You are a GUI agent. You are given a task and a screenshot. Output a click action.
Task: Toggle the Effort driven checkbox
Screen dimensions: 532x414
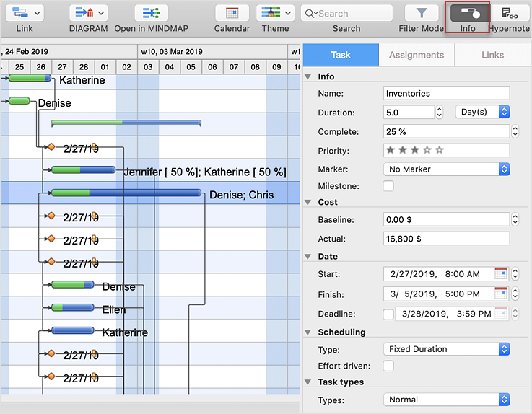[388, 366]
